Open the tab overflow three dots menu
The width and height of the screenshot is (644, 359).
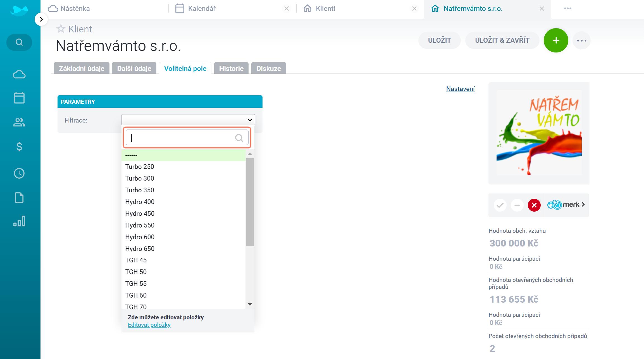567,9
